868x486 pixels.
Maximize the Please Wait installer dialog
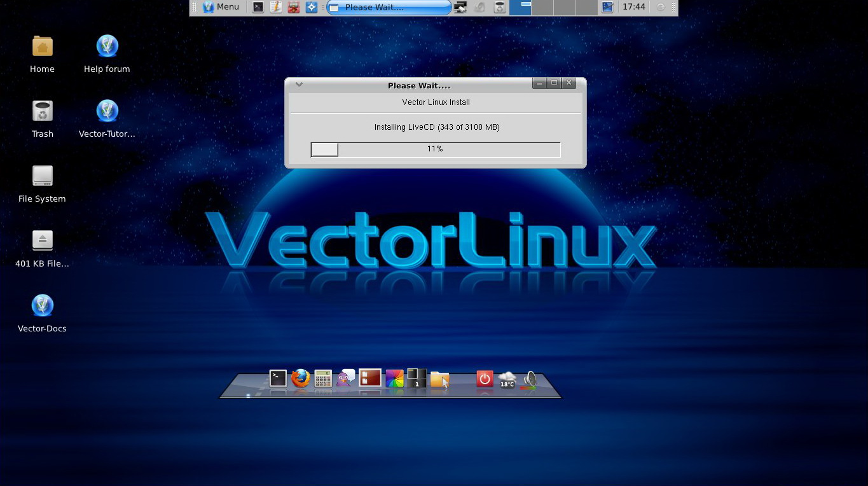(554, 83)
